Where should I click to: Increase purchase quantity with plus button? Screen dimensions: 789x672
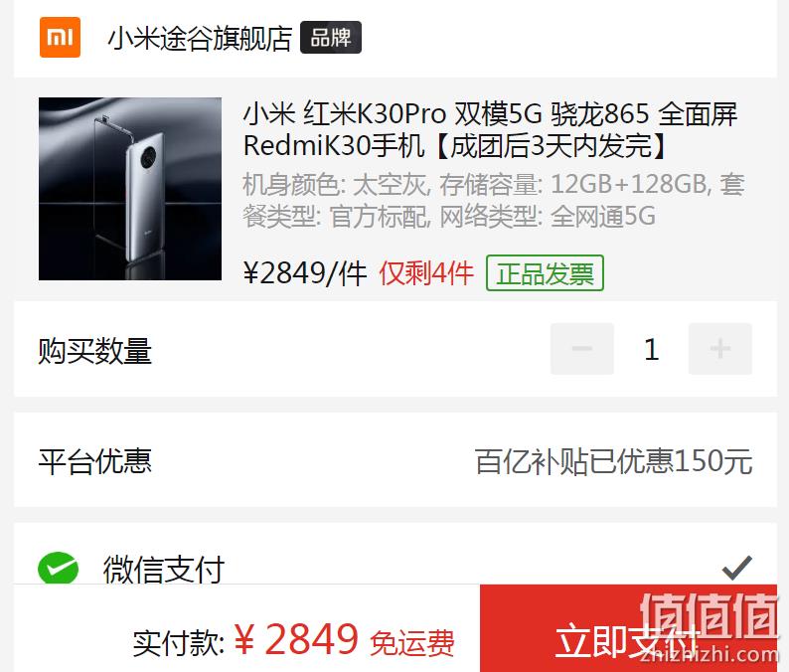click(720, 349)
